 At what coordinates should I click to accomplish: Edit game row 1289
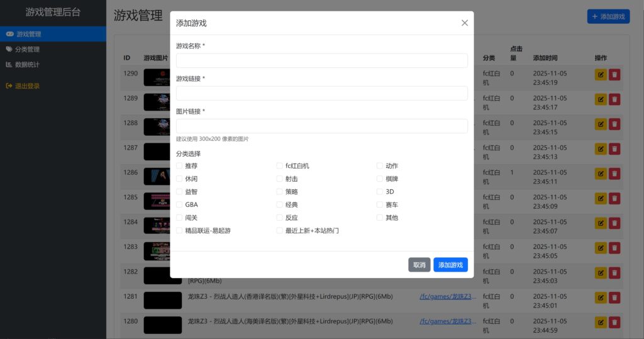[x=601, y=99]
